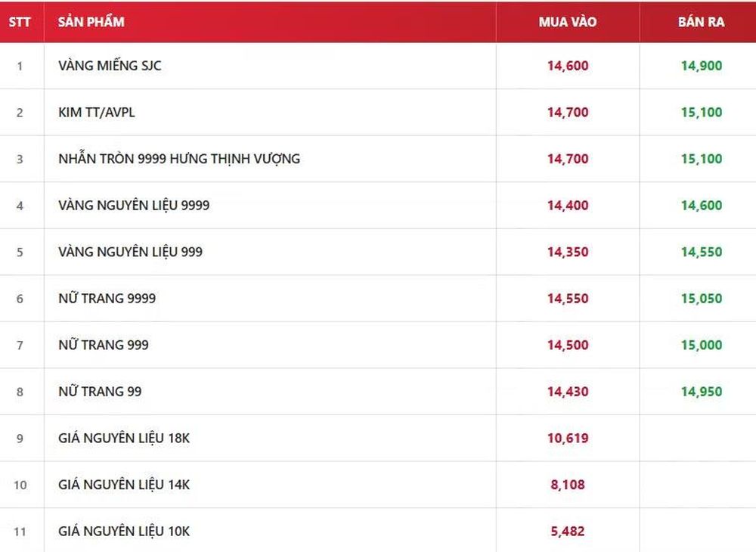Click the SẢN PHẨM column header
Viewport: 756px width, 552px height.
pyautogui.click(x=91, y=22)
